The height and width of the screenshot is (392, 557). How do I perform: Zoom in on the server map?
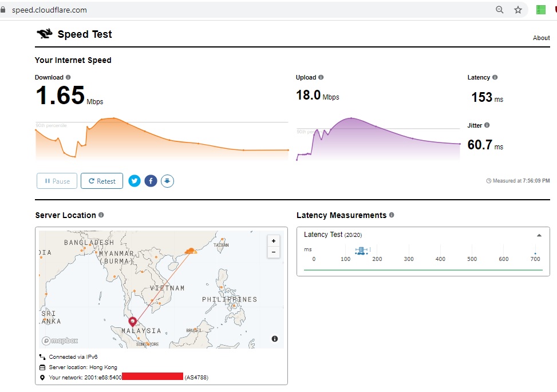click(x=274, y=241)
